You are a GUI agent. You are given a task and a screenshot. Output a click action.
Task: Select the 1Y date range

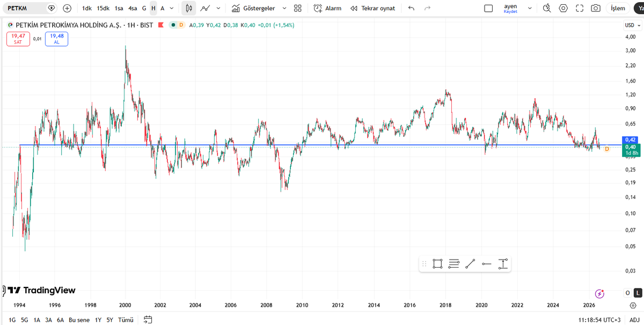[98, 320]
